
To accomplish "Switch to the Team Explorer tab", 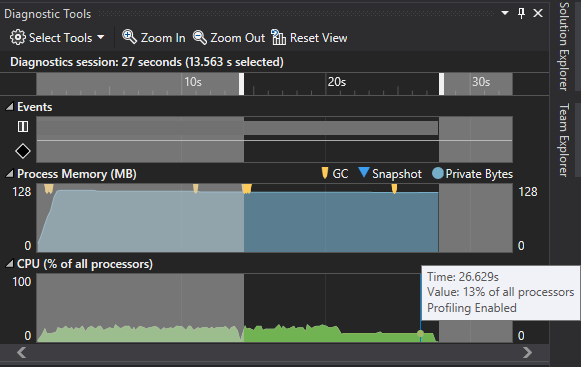I will [x=564, y=140].
